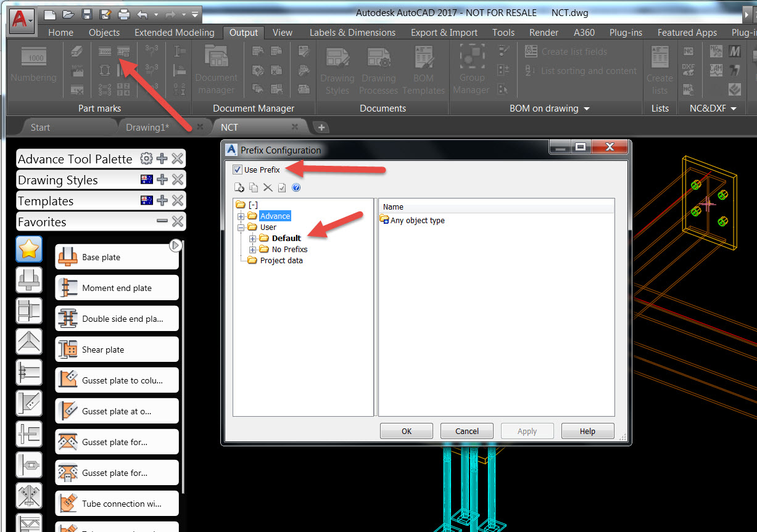This screenshot has width=757, height=532.
Task: Collapse the User folder in tree
Action: click(x=241, y=227)
